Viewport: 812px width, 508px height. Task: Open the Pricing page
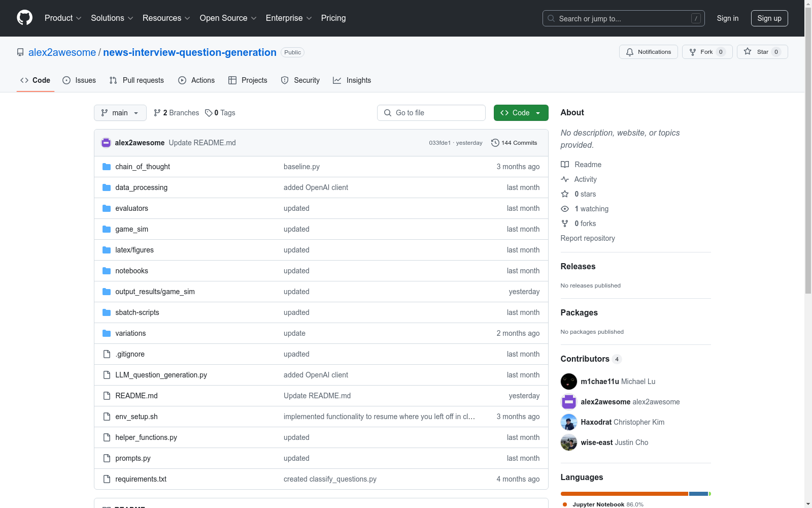click(333, 18)
